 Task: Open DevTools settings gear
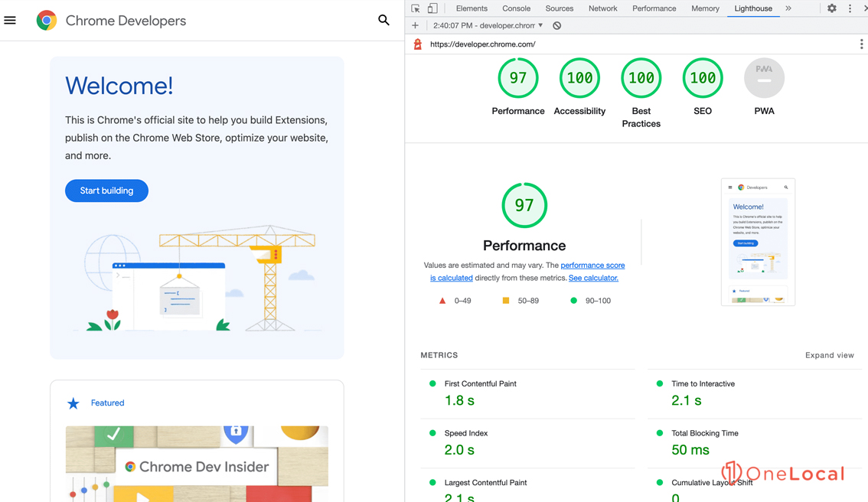(831, 8)
